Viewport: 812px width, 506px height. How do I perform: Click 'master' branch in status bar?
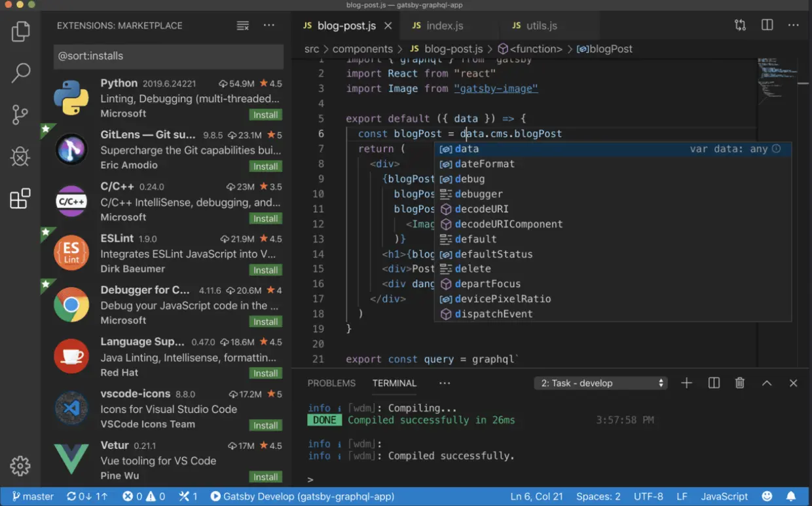coord(32,496)
